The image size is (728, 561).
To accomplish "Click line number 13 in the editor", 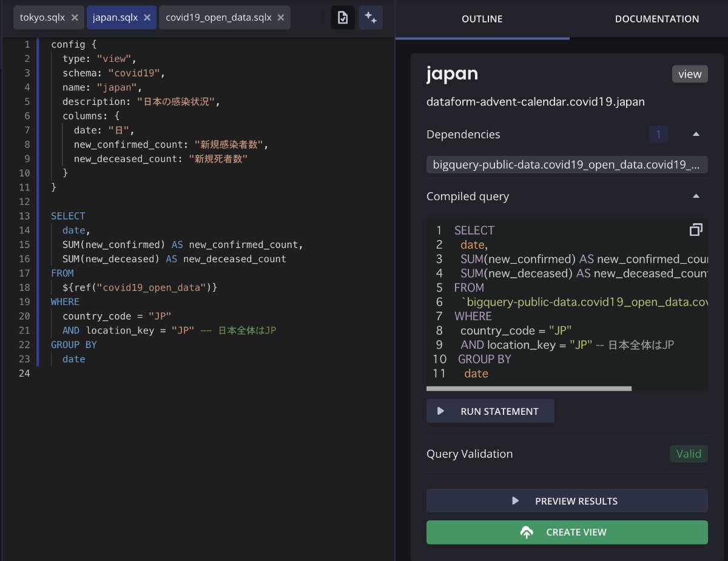I will click(x=24, y=216).
